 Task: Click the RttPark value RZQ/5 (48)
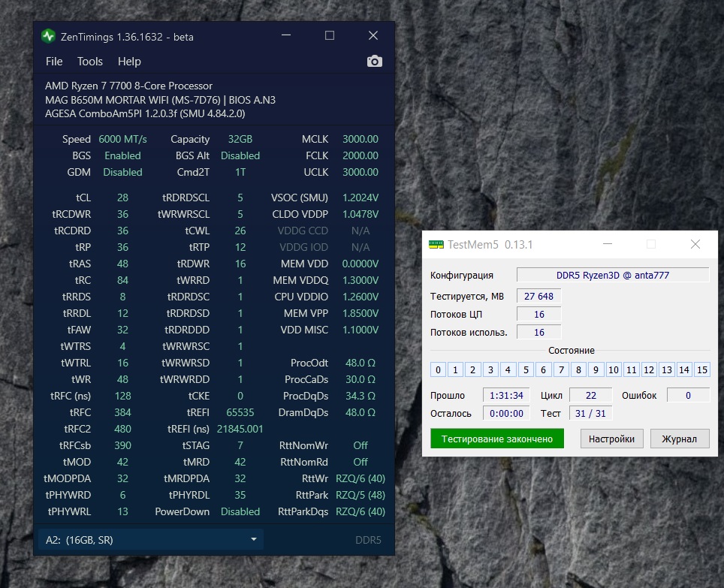pyautogui.click(x=360, y=495)
